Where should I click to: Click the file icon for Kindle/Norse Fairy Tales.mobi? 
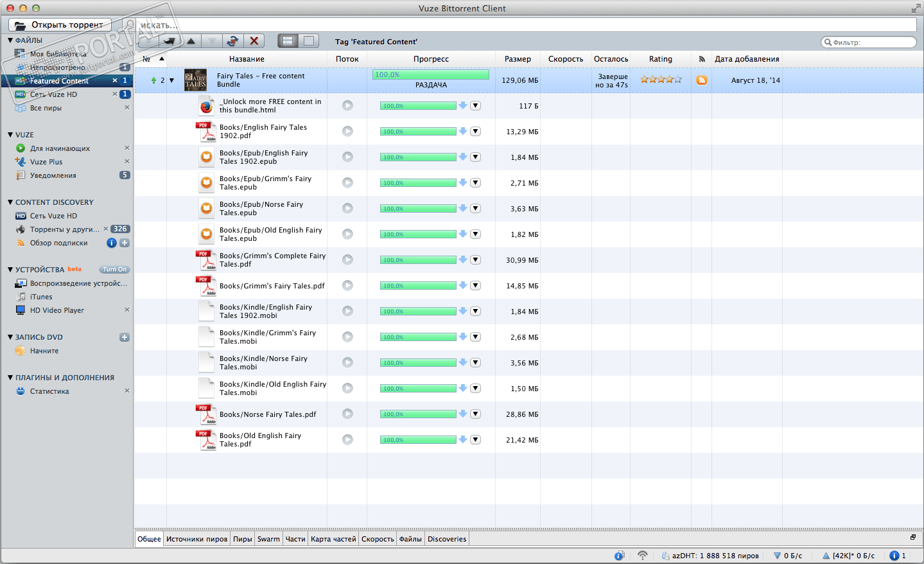tap(206, 363)
